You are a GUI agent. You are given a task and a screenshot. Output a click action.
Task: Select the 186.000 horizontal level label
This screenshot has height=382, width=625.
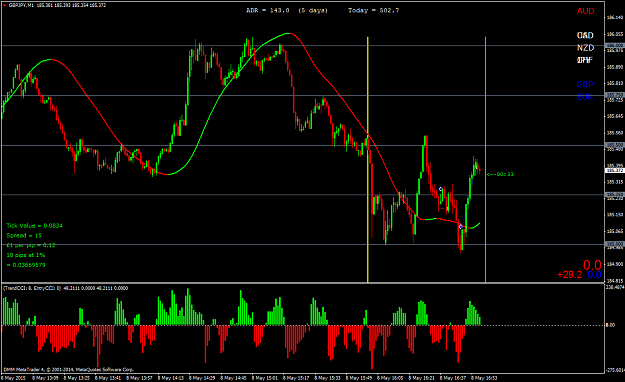(x=614, y=45)
